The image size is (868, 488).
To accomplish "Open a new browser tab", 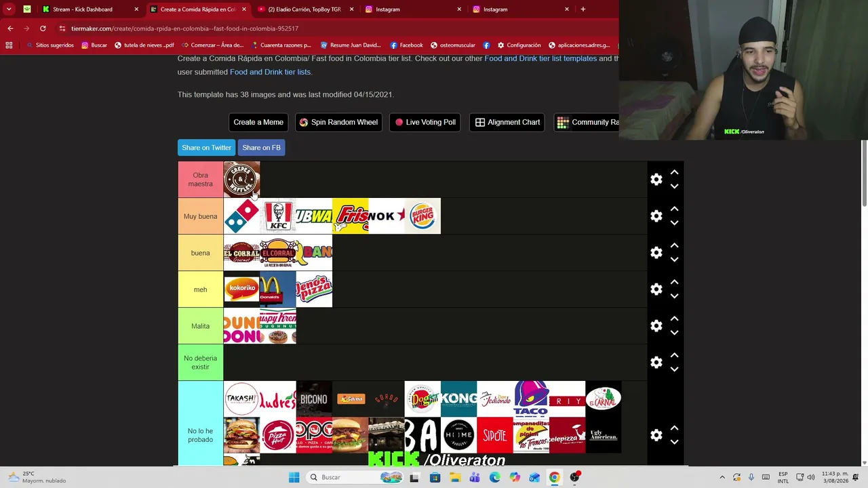I will pos(583,9).
